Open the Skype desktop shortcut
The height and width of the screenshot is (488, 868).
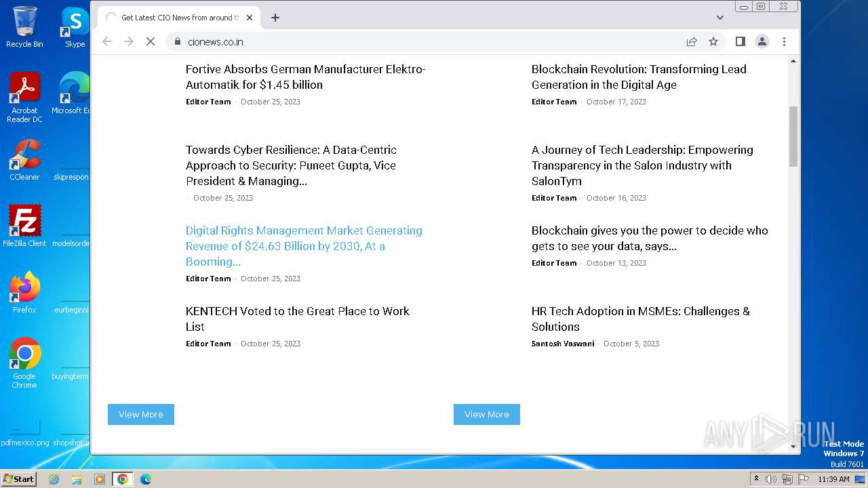[x=75, y=27]
